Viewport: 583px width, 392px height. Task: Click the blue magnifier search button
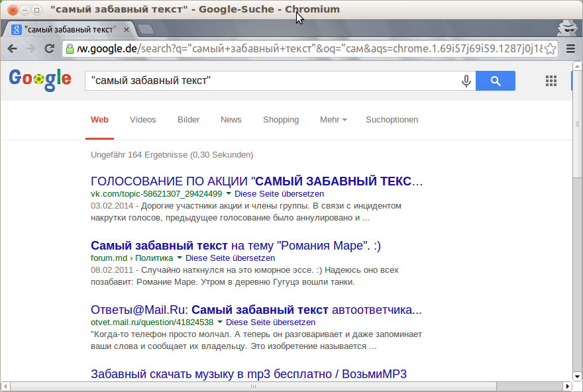(496, 81)
